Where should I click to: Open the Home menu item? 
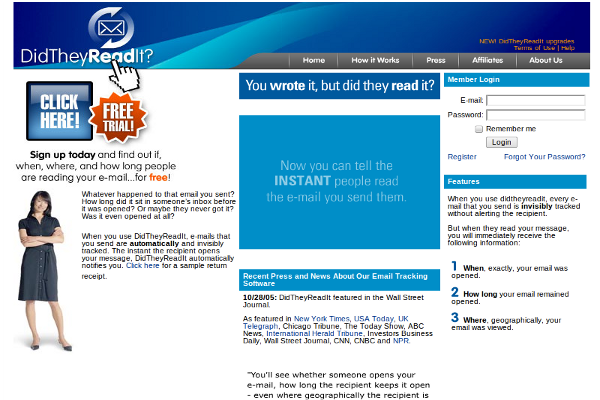click(314, 60)
